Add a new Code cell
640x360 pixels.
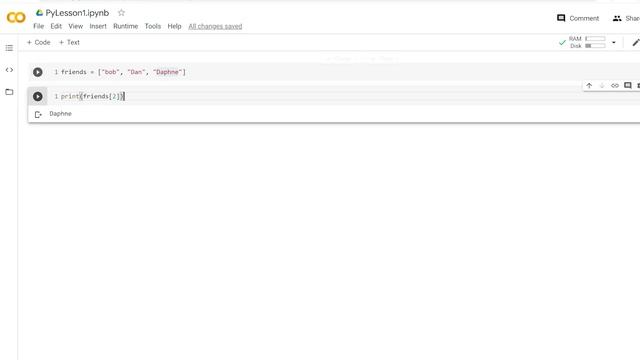tap(38, 42)
